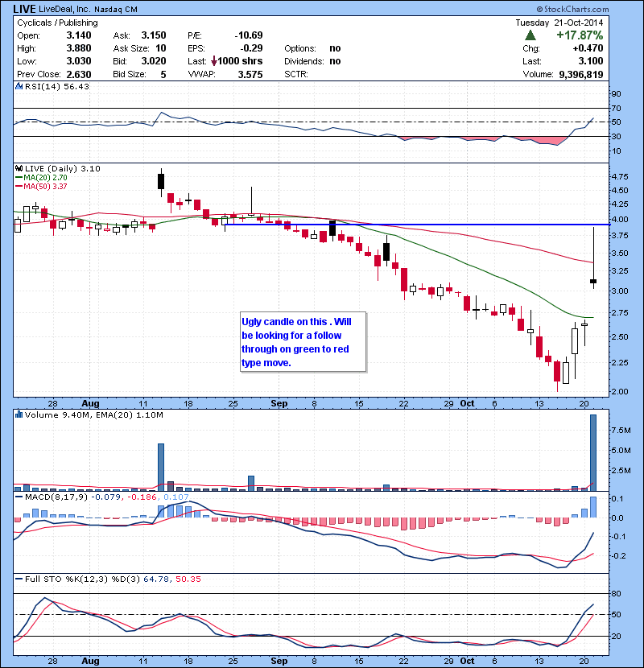
Task: Click the Last trade 1000 shrs text
Action: point(241,61)
